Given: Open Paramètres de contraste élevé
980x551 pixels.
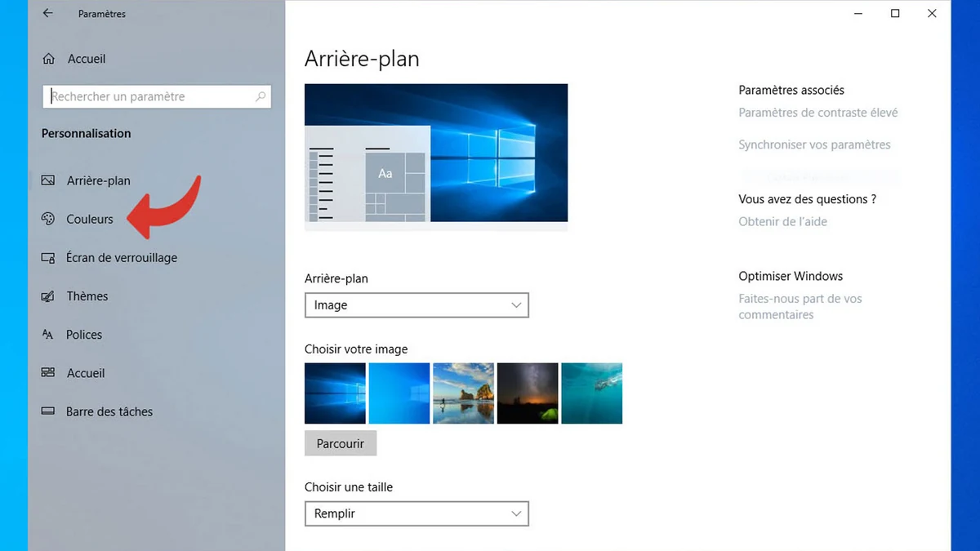Looking at the screenshot, I should pyautogui.click(x=818, y=112).
